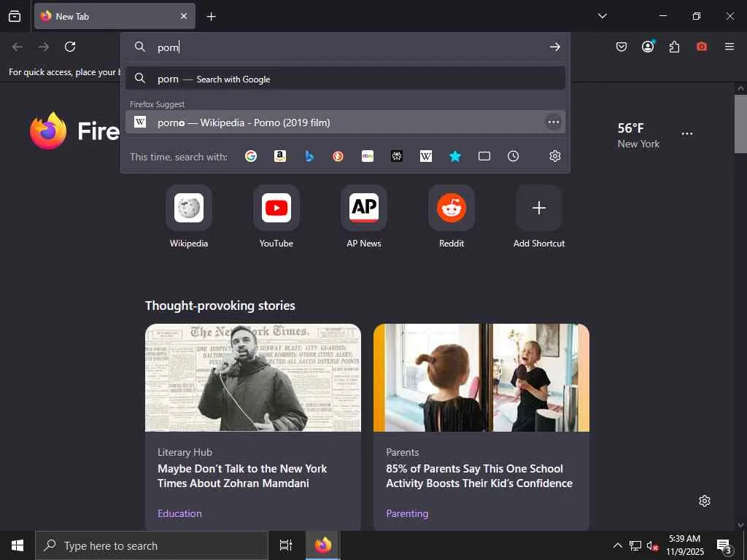Open the 85% of Parents article headline
This screenshot has width=747, height=560.
click(x=479, y=475)
